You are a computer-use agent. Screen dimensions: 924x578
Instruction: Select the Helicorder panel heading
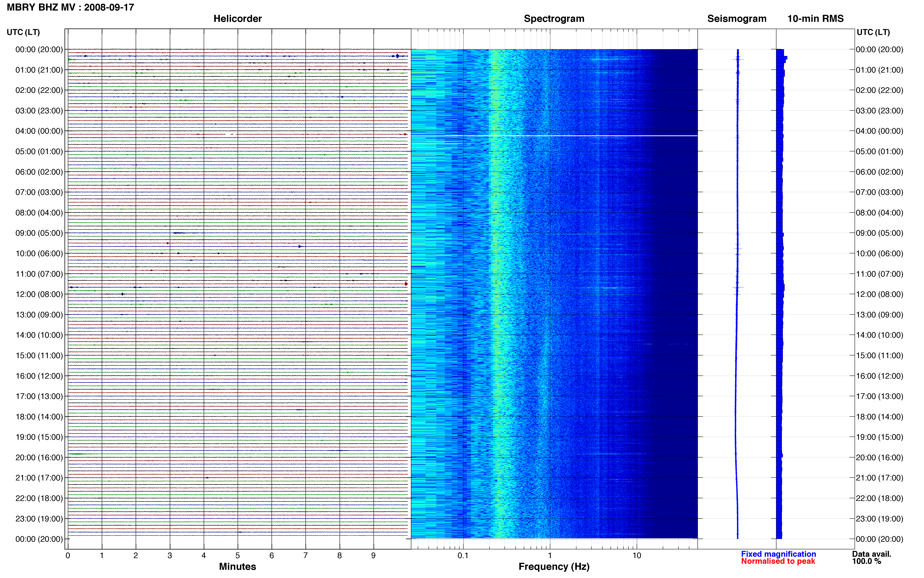click(x=237, y=19)
